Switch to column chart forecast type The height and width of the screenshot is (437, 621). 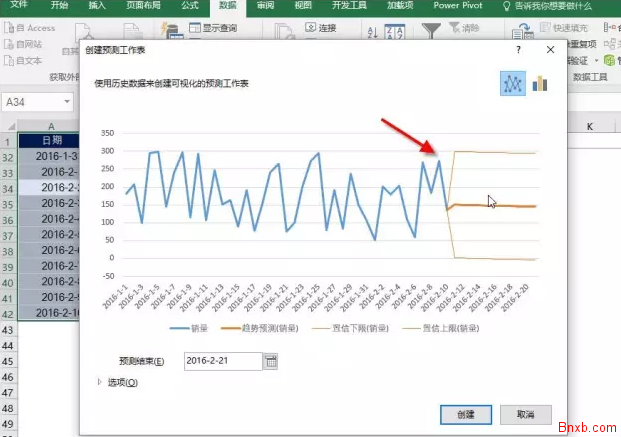[x=540, y=84]
